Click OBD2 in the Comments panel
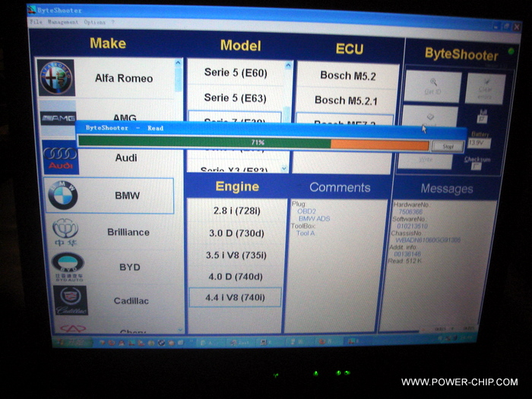Viewport: 532px width, 399px height. (306, 211)
